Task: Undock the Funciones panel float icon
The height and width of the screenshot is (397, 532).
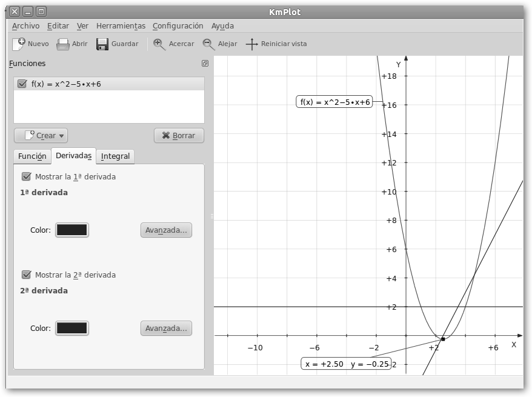Action: 205,64
